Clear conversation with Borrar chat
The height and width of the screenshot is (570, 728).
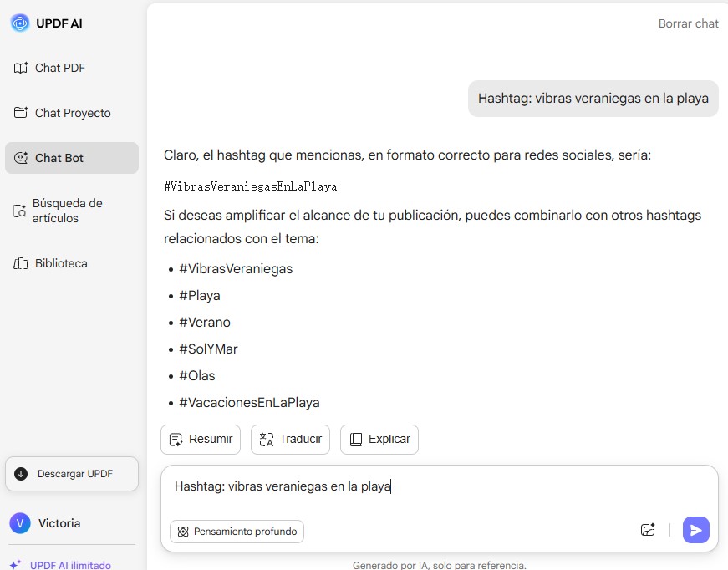[x=688, y=23]
